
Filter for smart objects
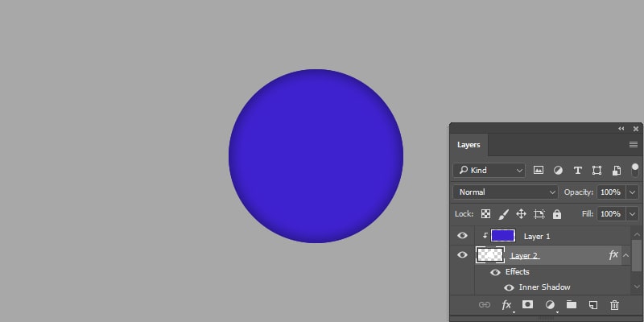click(x=617, y=170)
